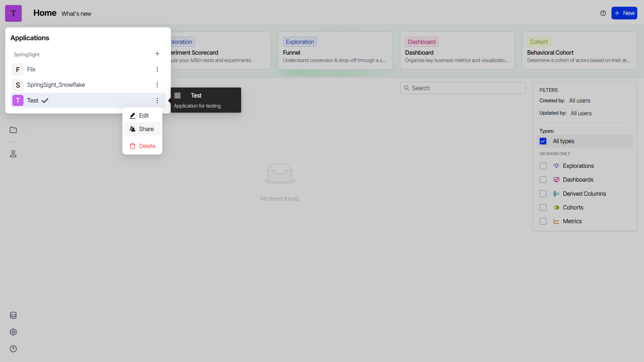644x362 pixels.
Task: Click the Dashboards chart icon in filters
Action: click(x=556, y=180)
